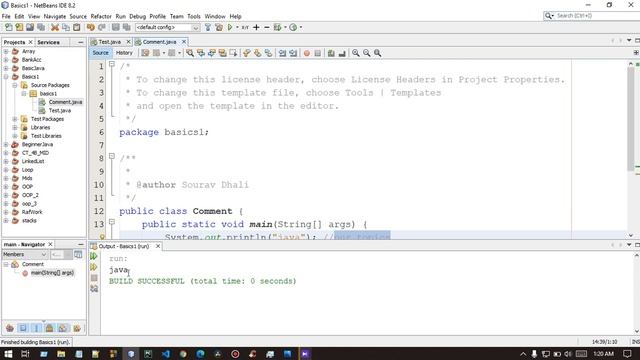The width and height of the screenshot is (640, 360).
Task: Expand the Libraries node
Action: 15,127
